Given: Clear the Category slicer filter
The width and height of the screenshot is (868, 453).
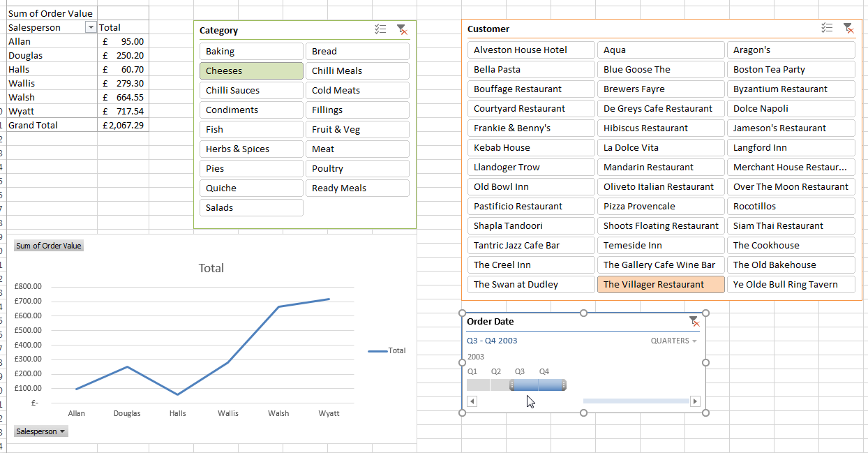Looking at the screenshot, I should point(401,29).
